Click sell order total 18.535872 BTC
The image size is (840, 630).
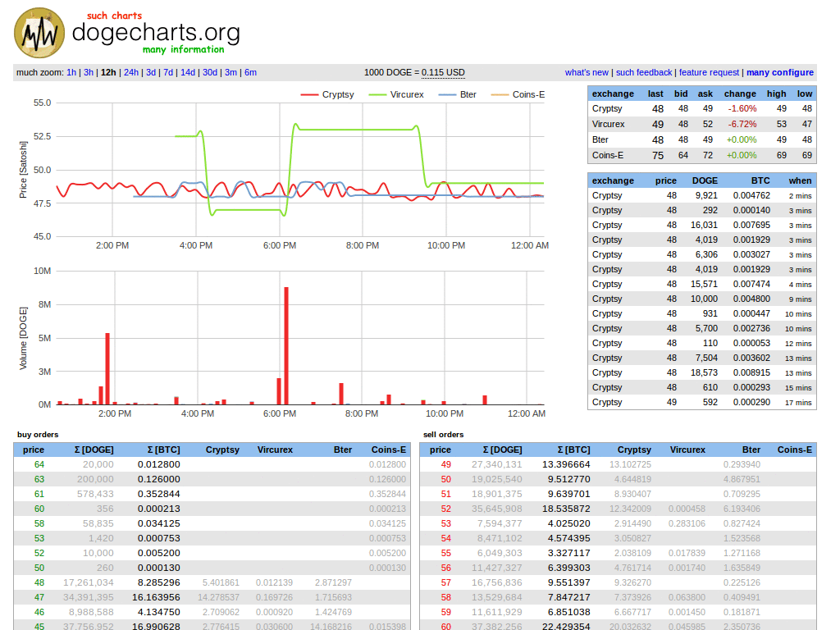pyautogui.click(x=566, y=509)
